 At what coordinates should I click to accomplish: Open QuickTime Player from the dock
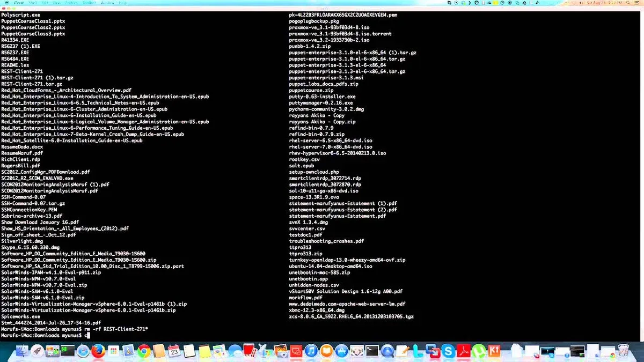click(387, 351)
